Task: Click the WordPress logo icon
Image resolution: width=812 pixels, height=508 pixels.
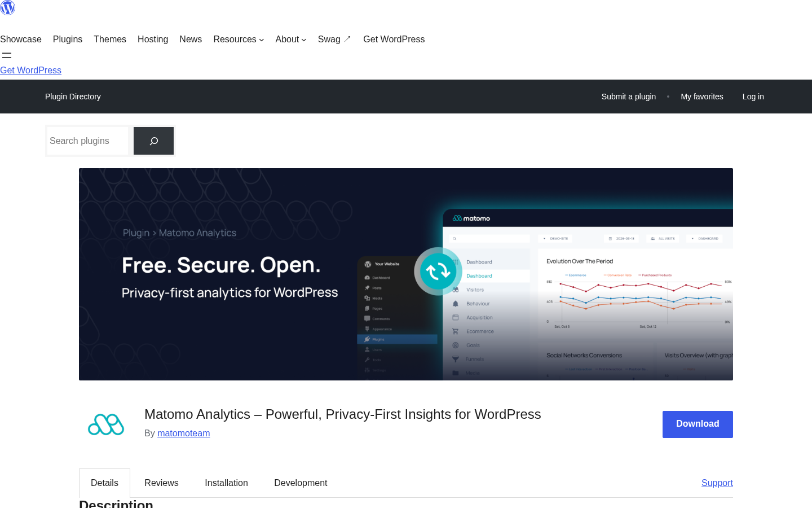Action: pos(7,7)
